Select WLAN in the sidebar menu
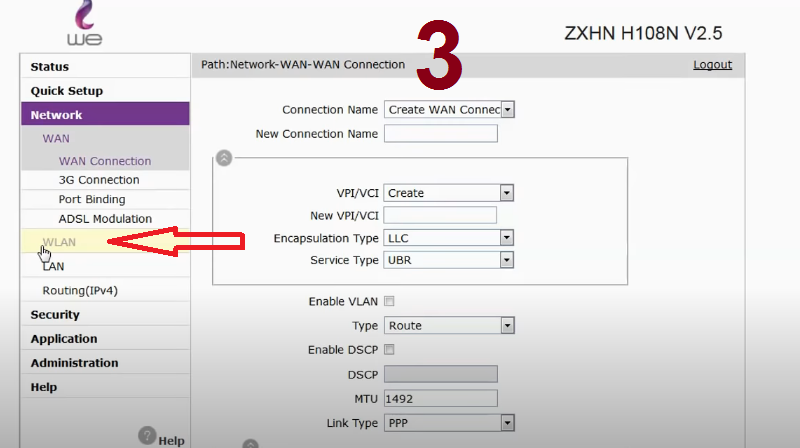 [59, 242]
